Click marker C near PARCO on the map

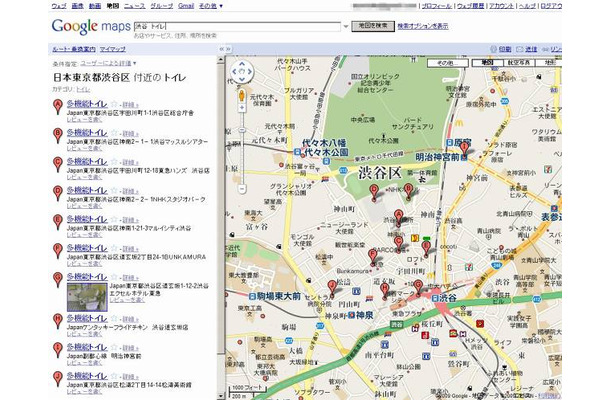[x=398, y=245]
